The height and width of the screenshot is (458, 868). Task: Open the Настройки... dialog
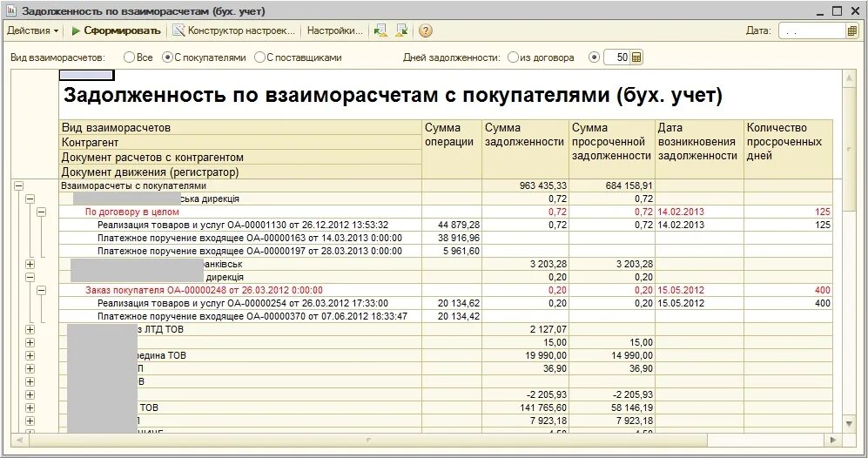[x=335, y=31]
